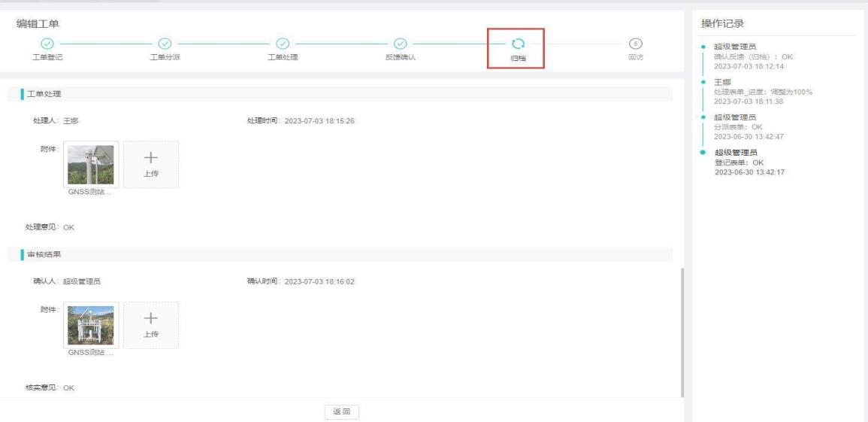Upload attachment in the 审核结果 section
The image size is (868, 422).
point(151,325)
